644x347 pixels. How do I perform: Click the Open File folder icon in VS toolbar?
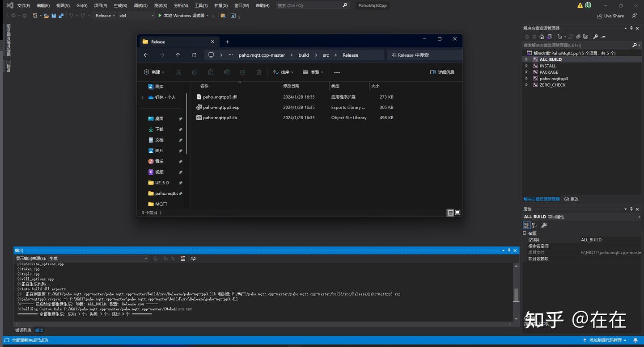pyautogui.click(x=46, y=16)
